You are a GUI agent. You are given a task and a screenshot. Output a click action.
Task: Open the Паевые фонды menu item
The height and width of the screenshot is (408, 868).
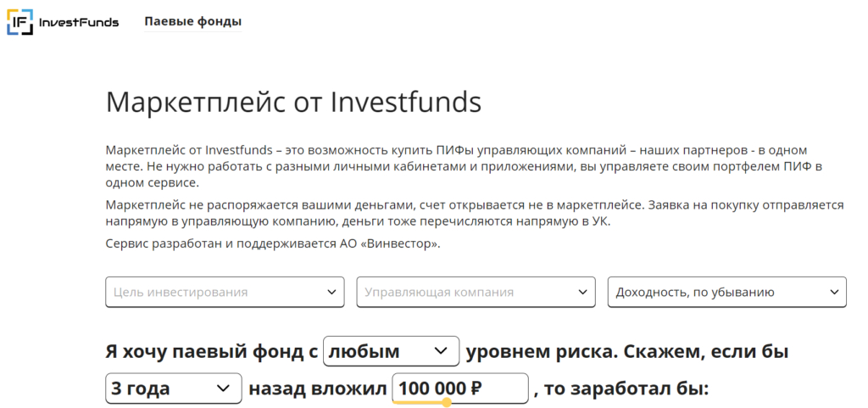pos(192,22)
